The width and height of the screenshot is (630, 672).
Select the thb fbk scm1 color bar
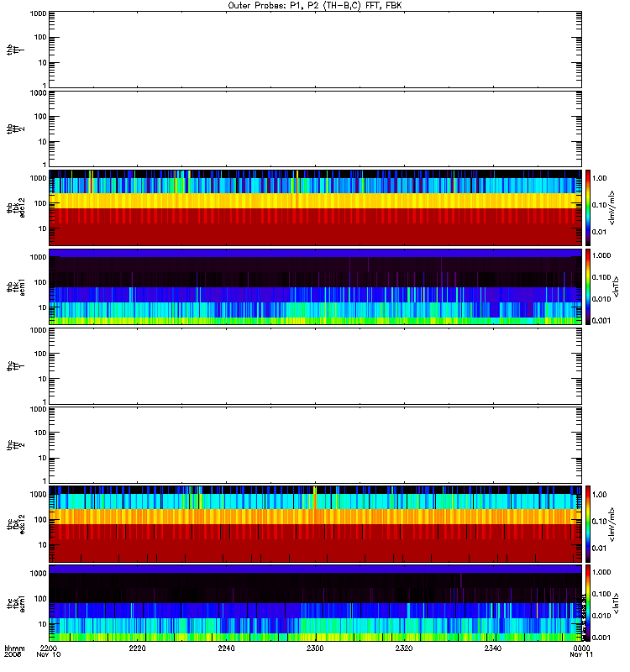coord(588,286)
